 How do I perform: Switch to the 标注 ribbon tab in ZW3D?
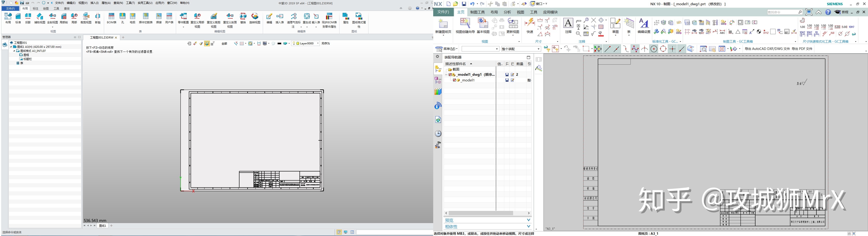click(35, 8)
